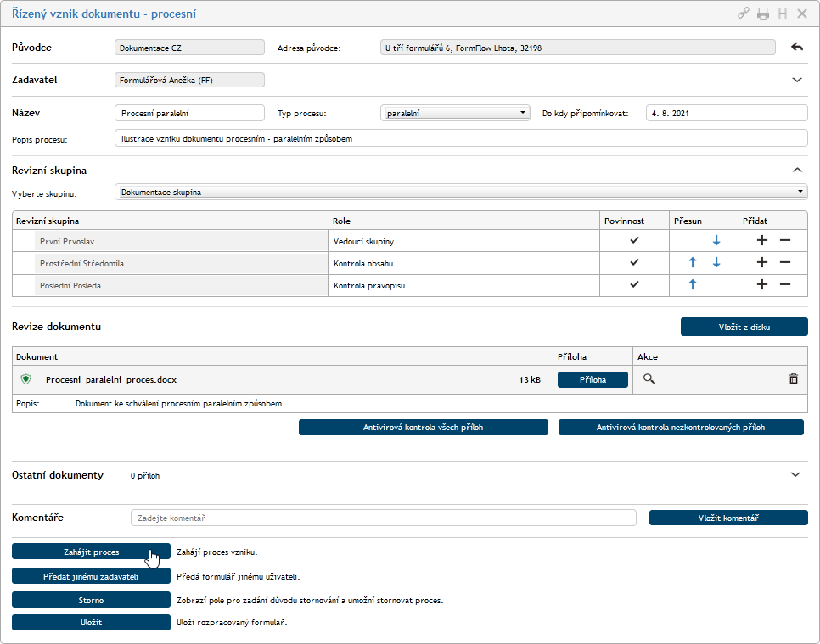Preview document with magnifier icon

[649, 379]
